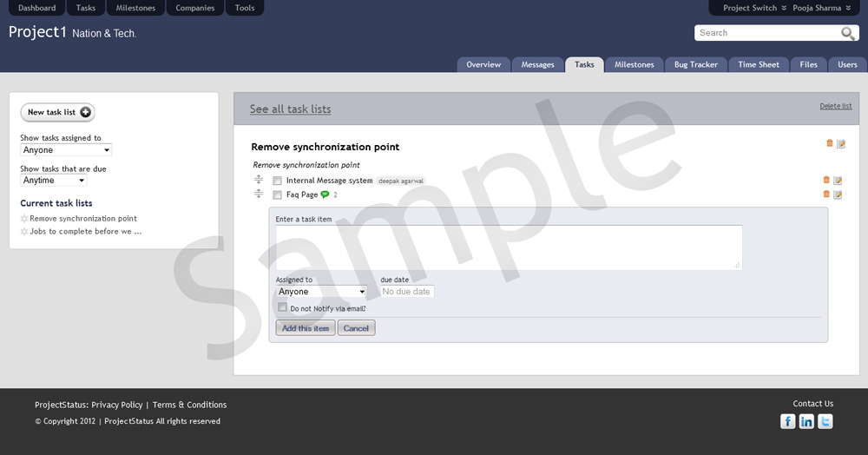Click the search magnifier icon
The height and width of the screenshot is (455, 868).
pyautogui.click(x=848, y=33)
